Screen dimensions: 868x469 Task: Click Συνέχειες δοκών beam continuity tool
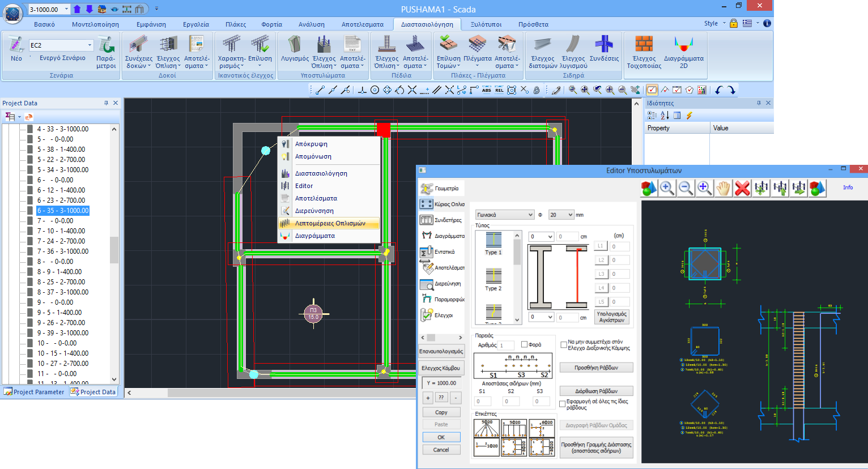[138, 52]
